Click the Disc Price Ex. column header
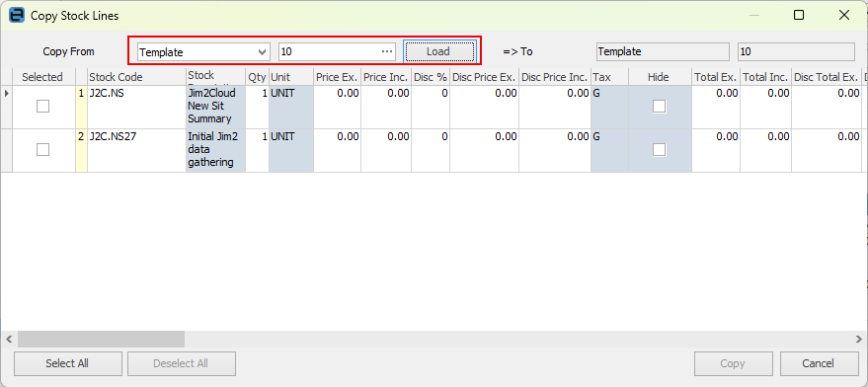Viewport: 868px width, 387px height. (484, 77)
